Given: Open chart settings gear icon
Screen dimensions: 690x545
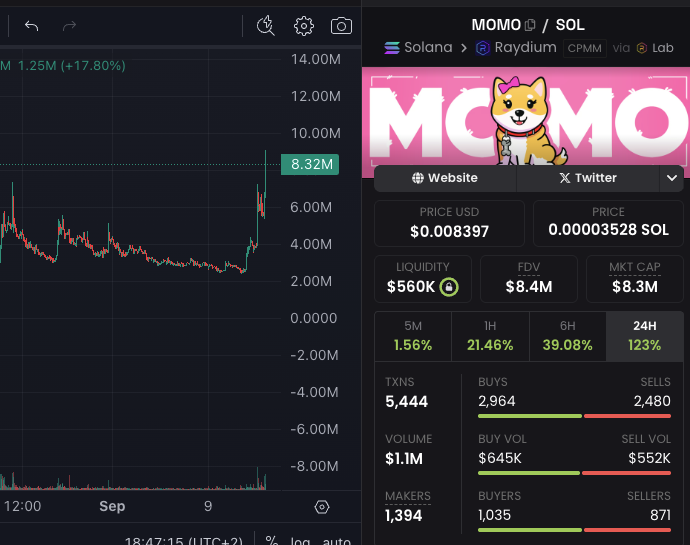Looking at the screenshot, I should (304, 26).
